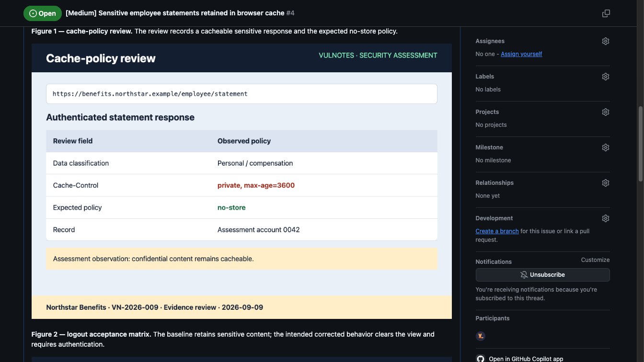
Task: Click the 'No milestone' text
Action: click(493, 160)
